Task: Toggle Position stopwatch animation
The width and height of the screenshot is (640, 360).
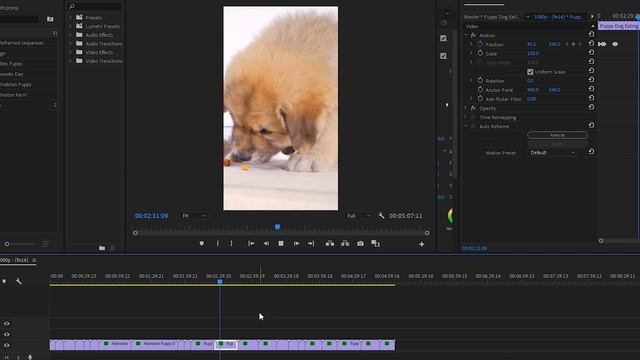Action: coord(480,44)
